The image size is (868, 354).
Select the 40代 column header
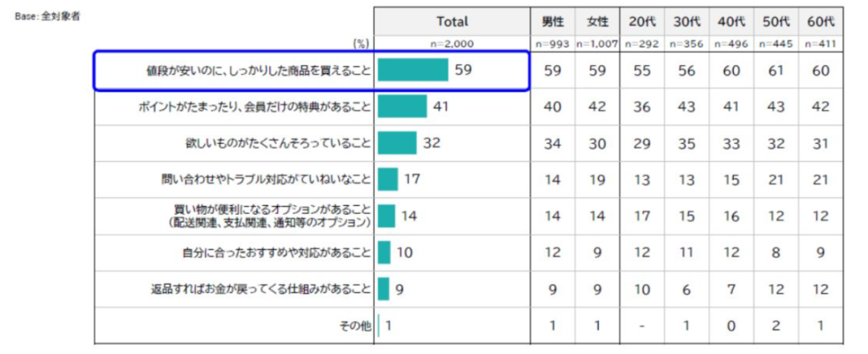point(731,22)
